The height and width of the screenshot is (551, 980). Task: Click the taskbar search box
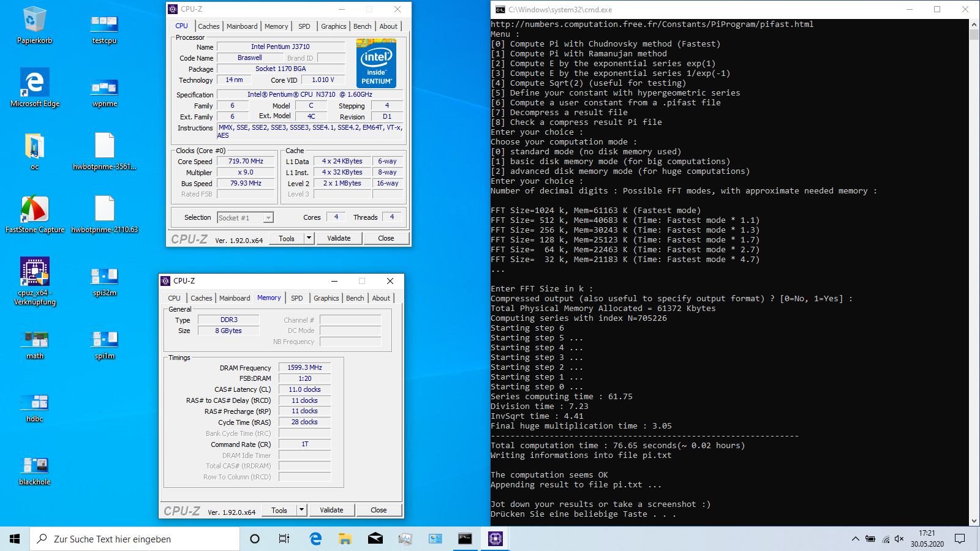(x=135, y=539)
